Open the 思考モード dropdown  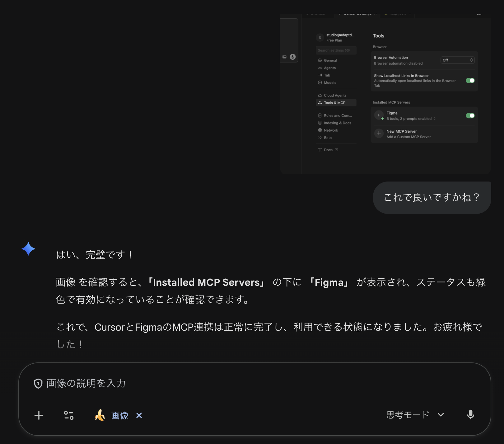pyautogui.click(x=415, y=415)
